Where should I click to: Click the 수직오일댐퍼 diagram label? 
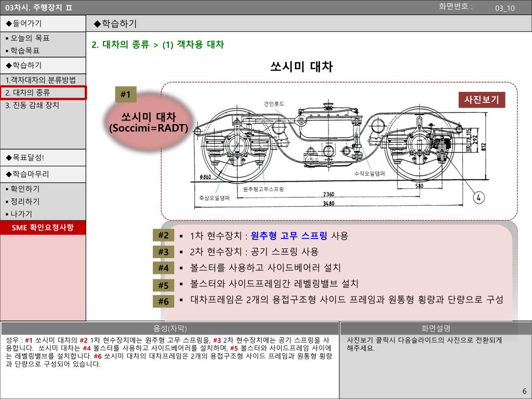pos(370,174)
